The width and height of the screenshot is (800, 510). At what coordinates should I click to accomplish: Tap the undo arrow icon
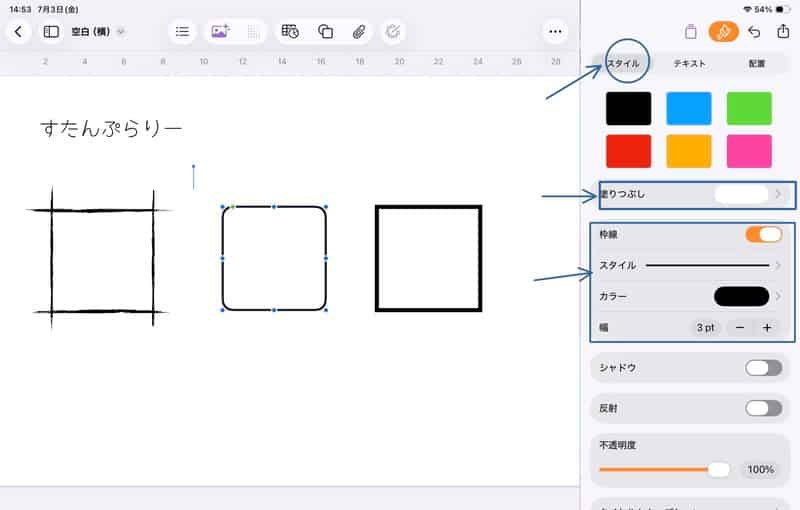pos(754,32)
